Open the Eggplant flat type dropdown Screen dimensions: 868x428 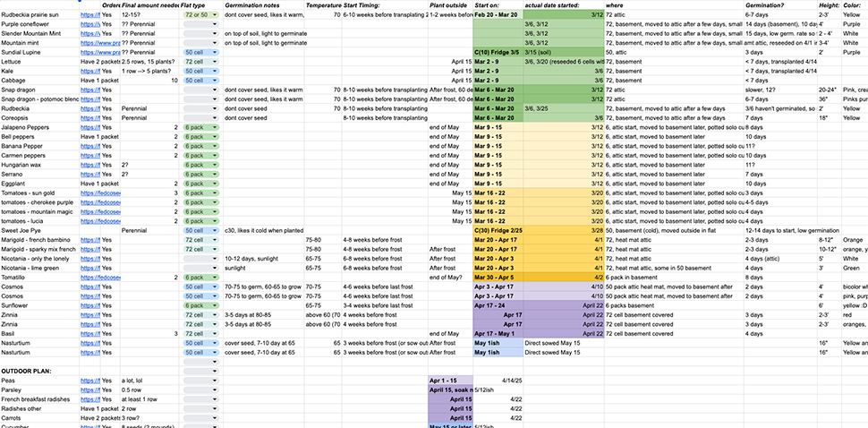[215, 184]
